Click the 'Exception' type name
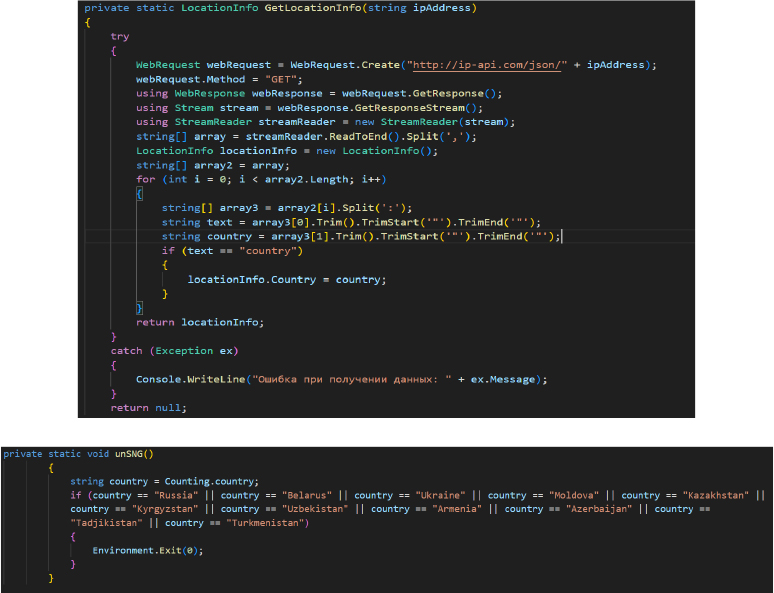This screenshot has height=593, width=774. pyautogui.click(x=184, y=351)
